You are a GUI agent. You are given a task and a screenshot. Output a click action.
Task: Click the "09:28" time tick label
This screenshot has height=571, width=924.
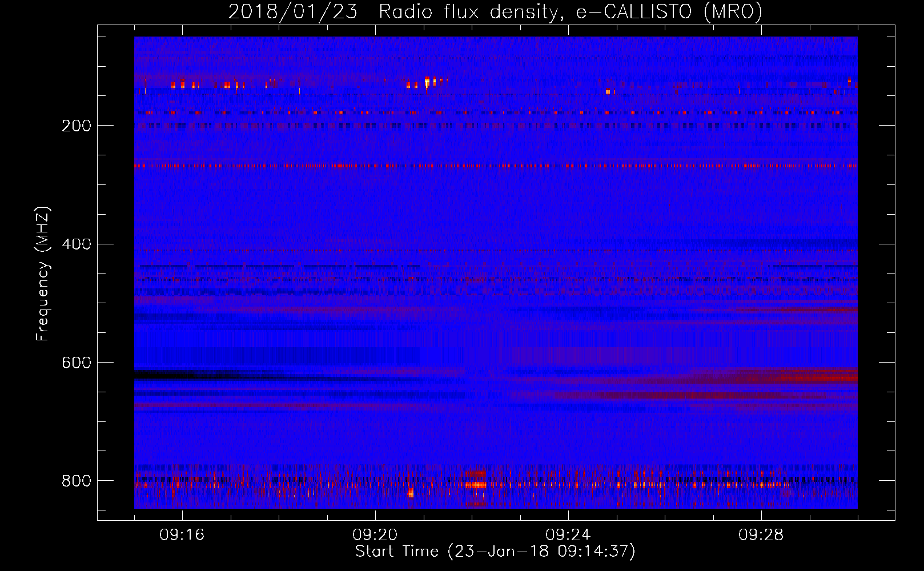[x=761, y=535]
